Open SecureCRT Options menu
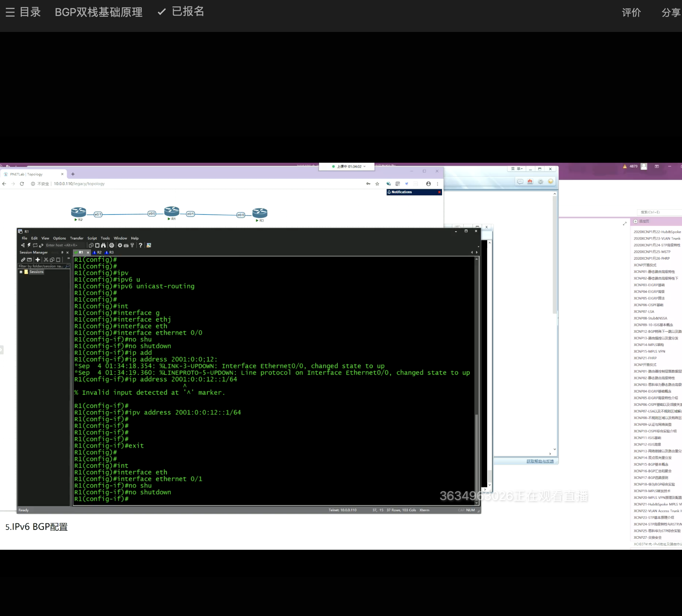 [x=59, y=238]
